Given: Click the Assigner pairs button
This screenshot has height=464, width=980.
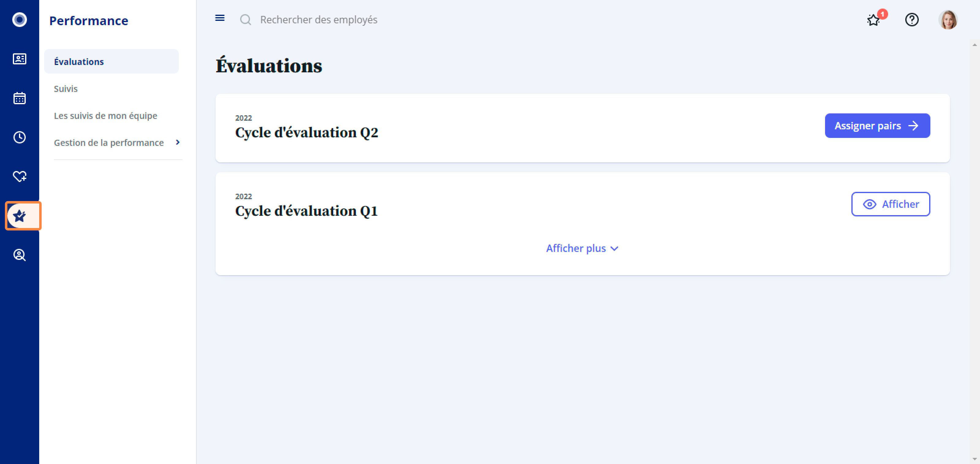Looking at the screenshot, I should tap(877, 126).
